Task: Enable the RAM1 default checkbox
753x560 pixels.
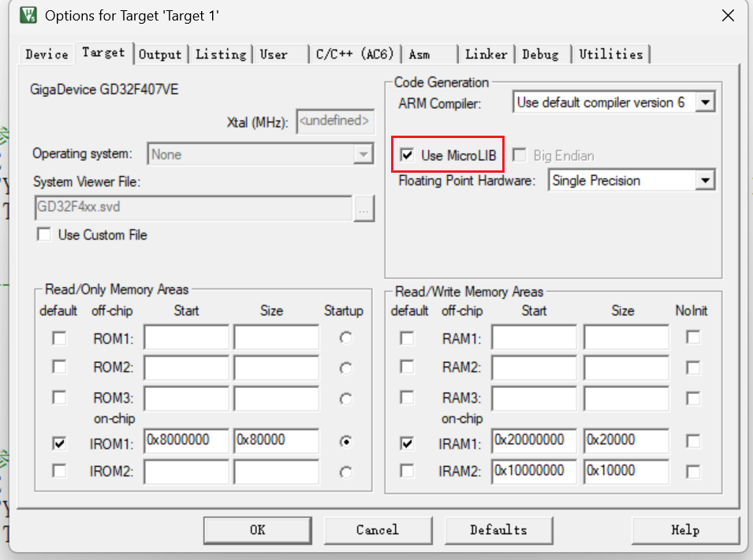Action: pyautogui.click(x=407, y=338)
